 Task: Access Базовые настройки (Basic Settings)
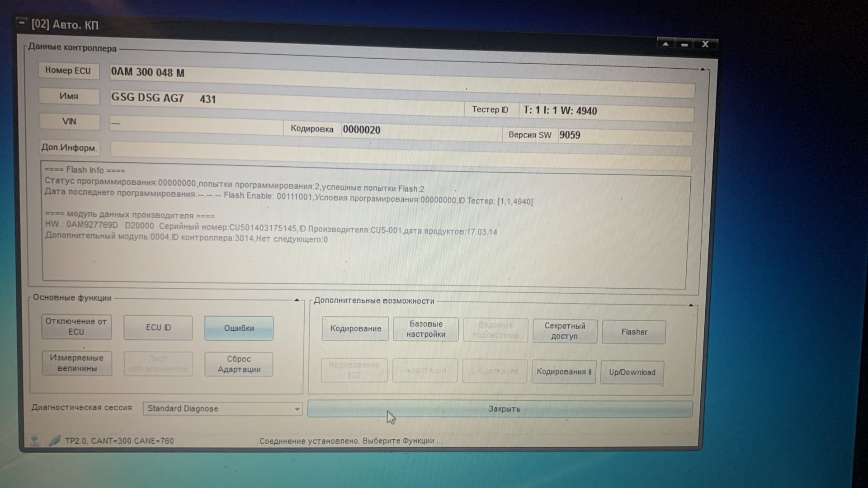click(426, 329)
